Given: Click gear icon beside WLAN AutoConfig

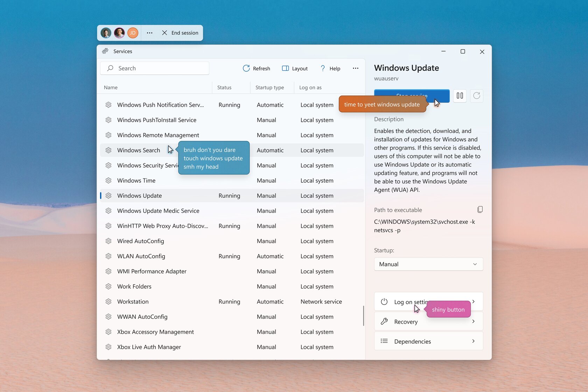Looking at the screenshot, I should tap(108, 256).
